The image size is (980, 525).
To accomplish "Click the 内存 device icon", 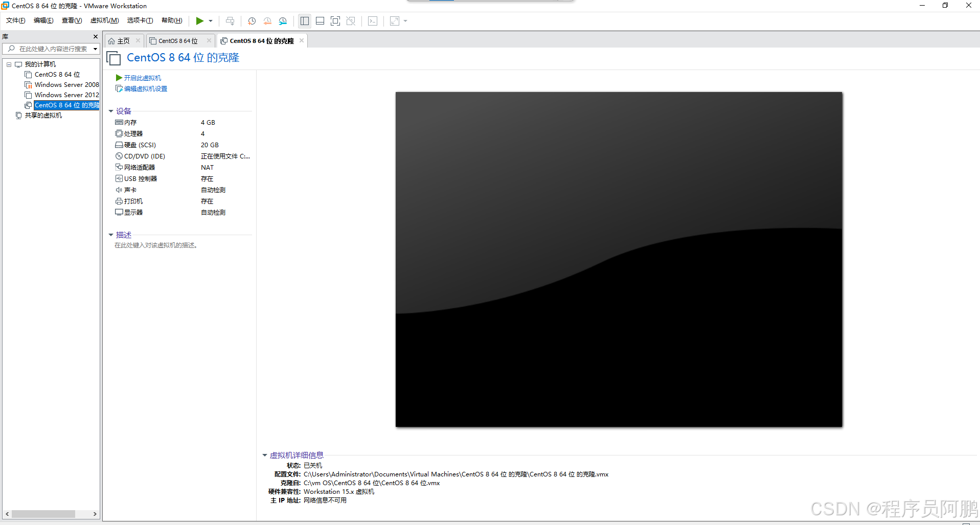I will pos(119,122).
